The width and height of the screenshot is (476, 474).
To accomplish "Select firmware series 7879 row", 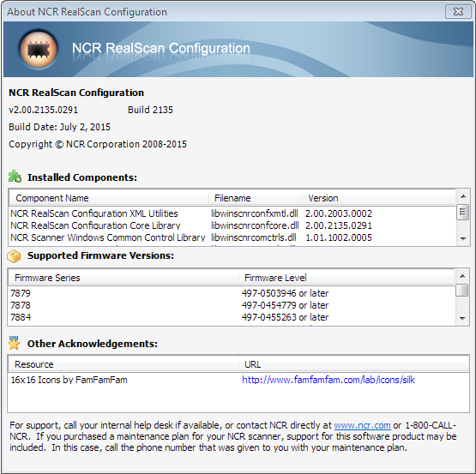I will click(x=232, y=293).
